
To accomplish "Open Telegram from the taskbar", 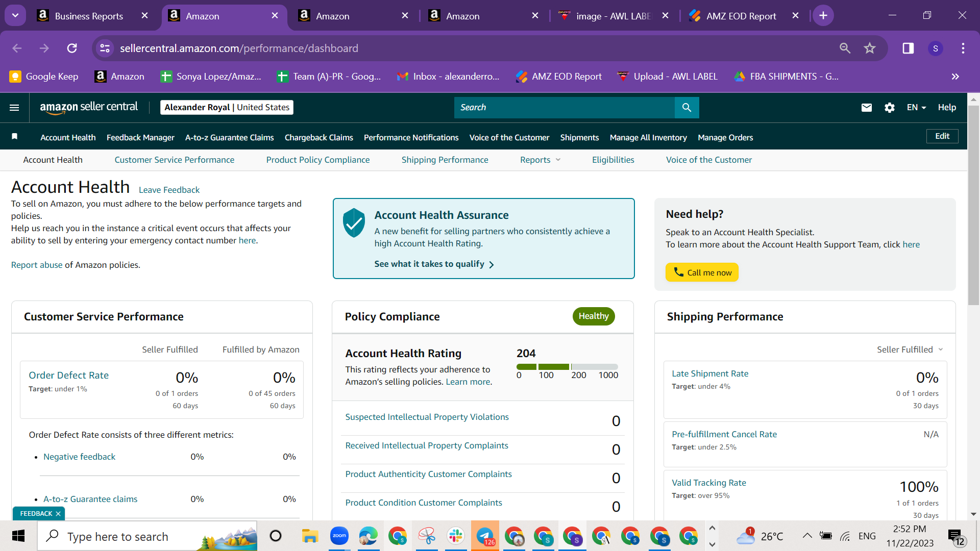I will click(485, 536).
